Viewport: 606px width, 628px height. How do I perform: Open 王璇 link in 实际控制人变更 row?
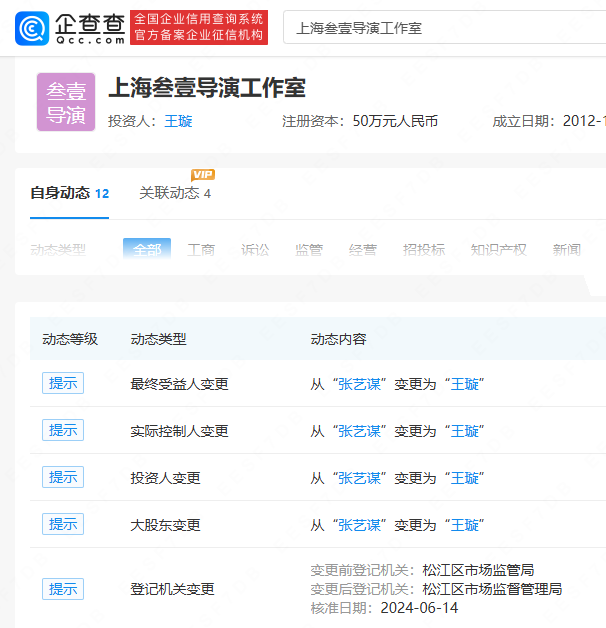[x=465, y=431]
